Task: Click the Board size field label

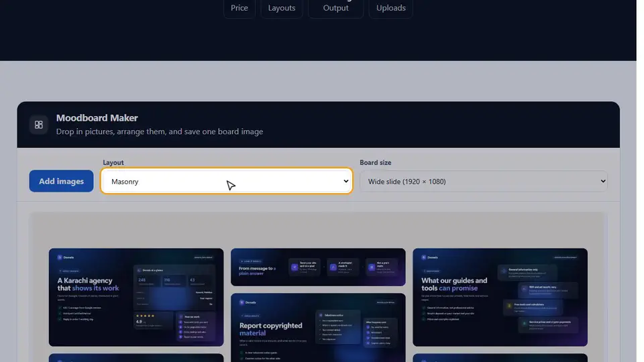Action: tap(376, 162)
